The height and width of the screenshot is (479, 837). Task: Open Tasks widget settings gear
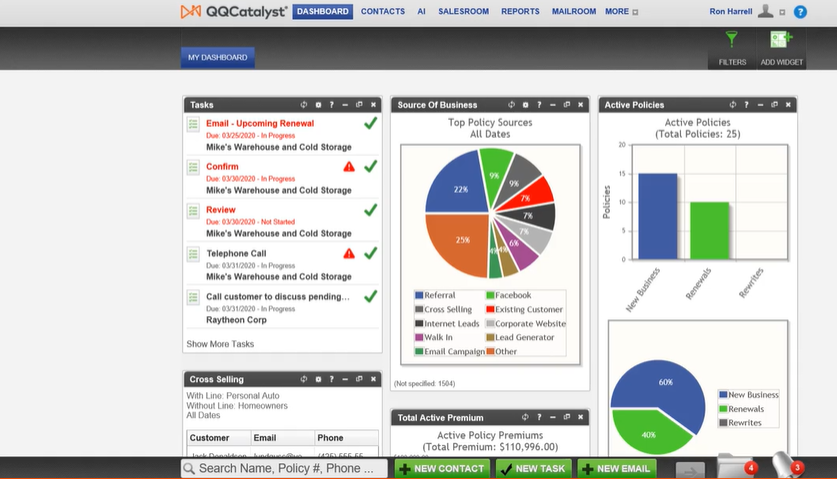point(318,105)
